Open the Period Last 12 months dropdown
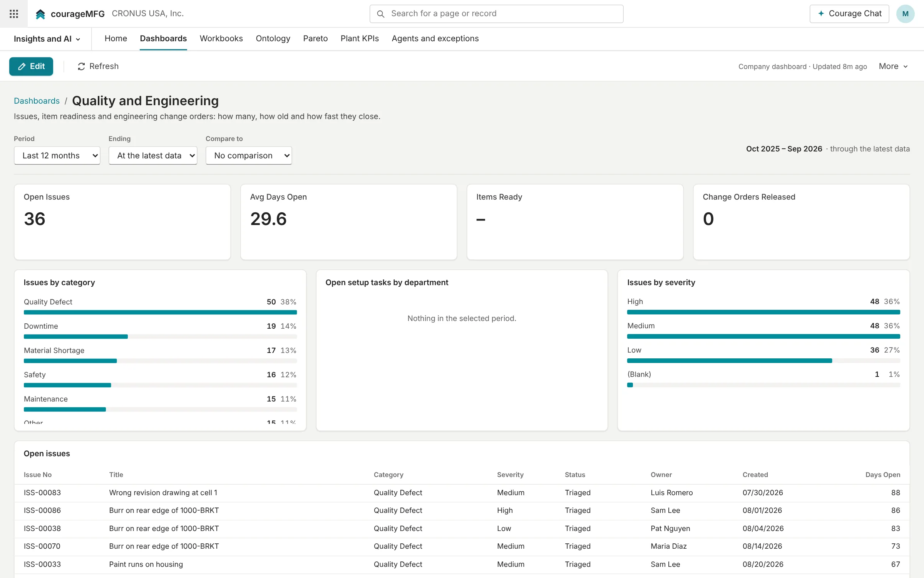924x578 pixels. coord(57,156)
